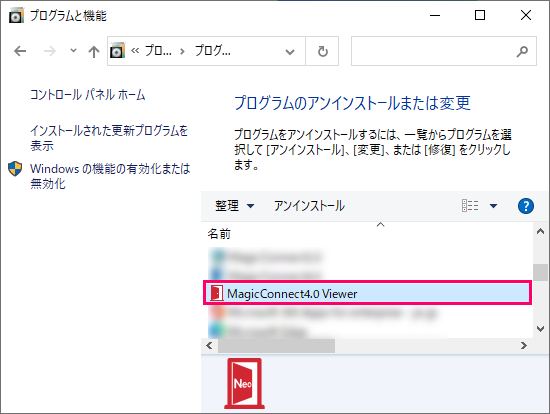
Task: Click the Windows features shield icon
Action: (x=15, y=169)
